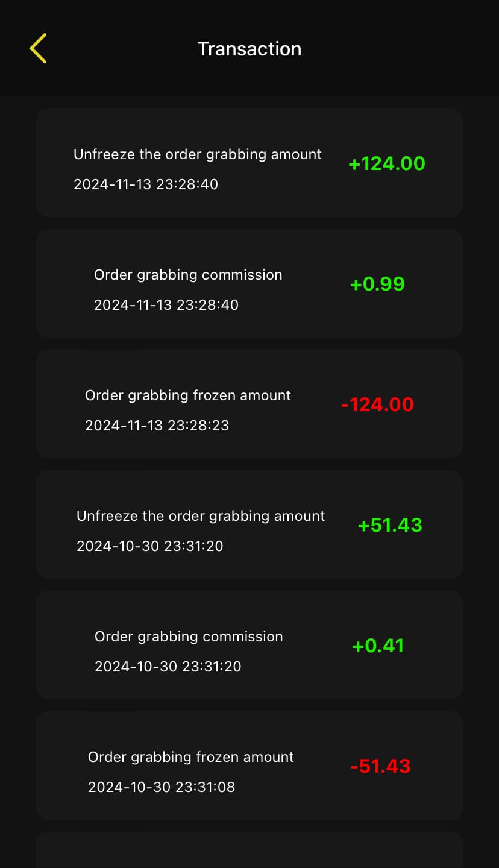Screen dimensions: 499x868
Task: Select the 2024-11-13 23:28:40 unfreeze timestamp
Action: click(x=146, y=184)
